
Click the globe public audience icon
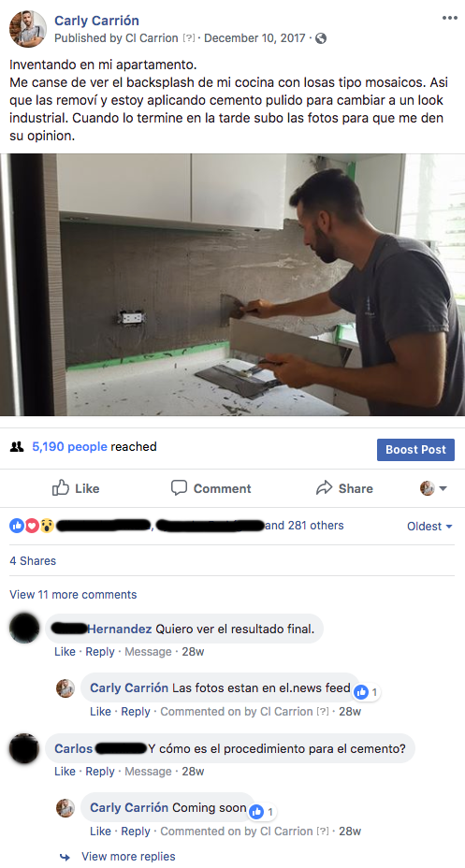click(321, 38)
